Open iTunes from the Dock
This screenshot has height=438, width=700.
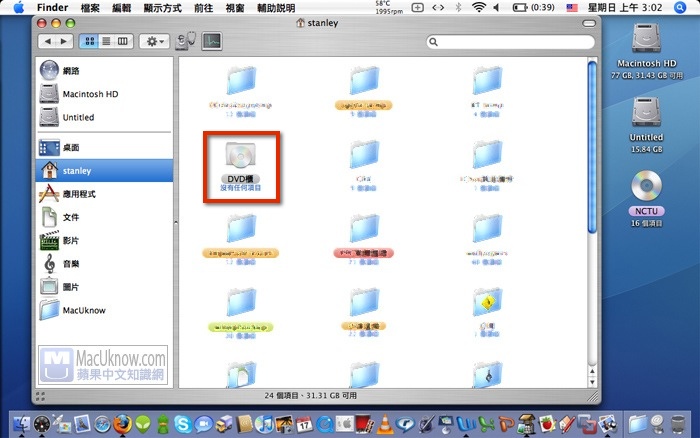click(264, 424)
